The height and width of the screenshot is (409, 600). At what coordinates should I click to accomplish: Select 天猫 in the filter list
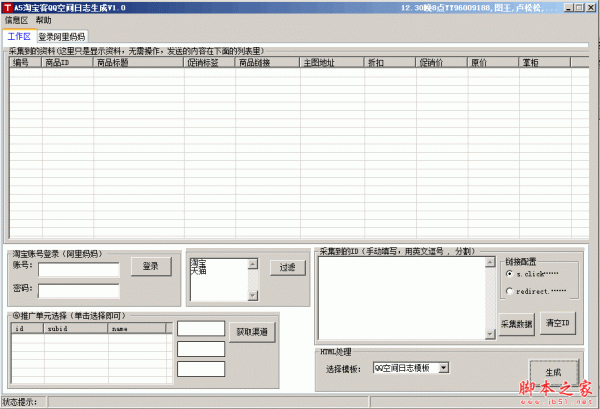point(198,271)
